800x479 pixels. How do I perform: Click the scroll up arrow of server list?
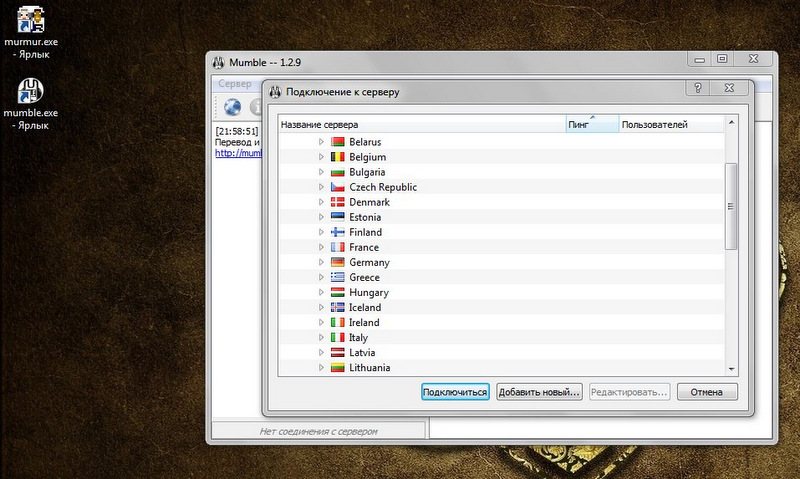coord(731,122)
